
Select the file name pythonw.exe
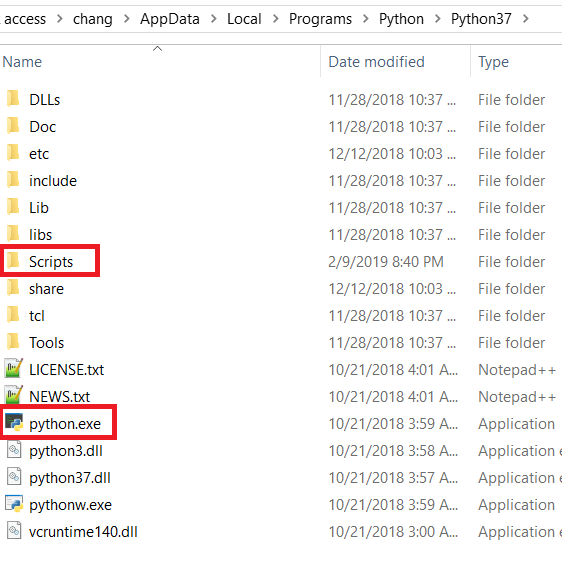pyautogui.click(x=70, y=505)
